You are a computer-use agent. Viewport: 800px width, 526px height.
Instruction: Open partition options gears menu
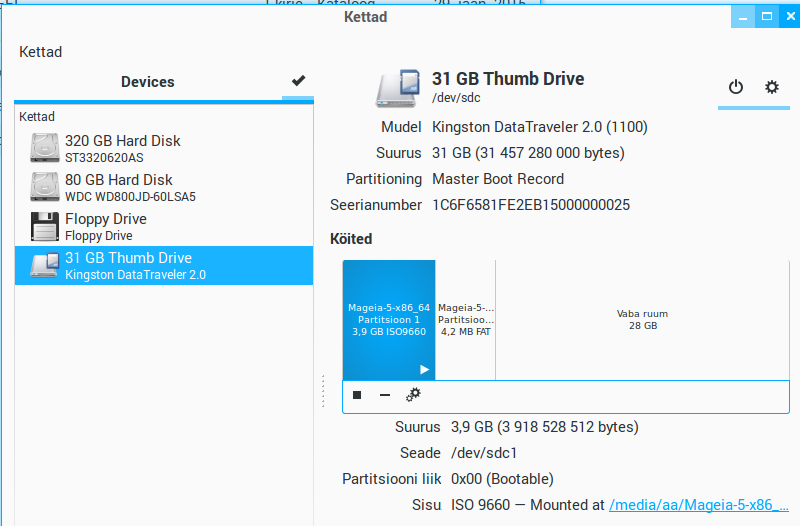[x=413, y=394]
